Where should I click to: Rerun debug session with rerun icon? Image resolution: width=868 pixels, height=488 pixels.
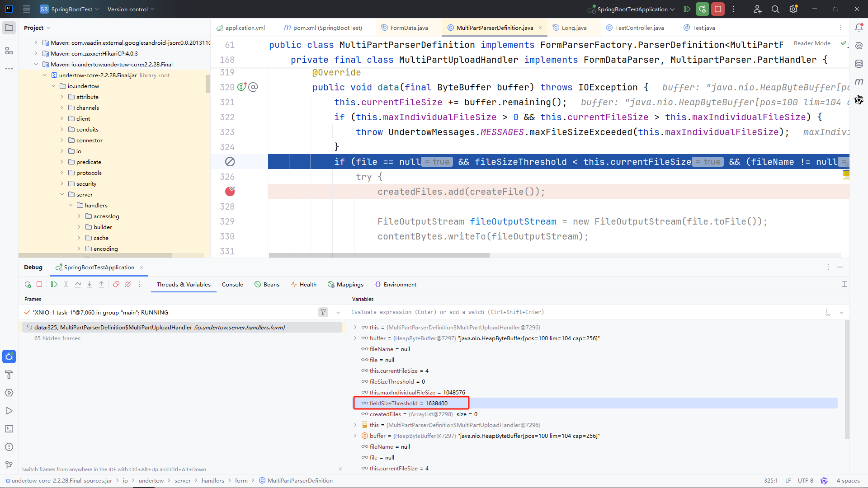[x=28, y=284]
